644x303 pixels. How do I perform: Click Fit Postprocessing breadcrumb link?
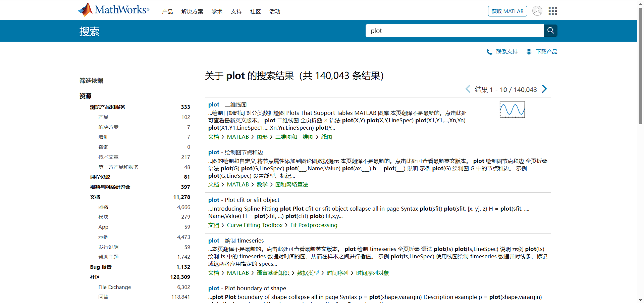coord(314,225)
